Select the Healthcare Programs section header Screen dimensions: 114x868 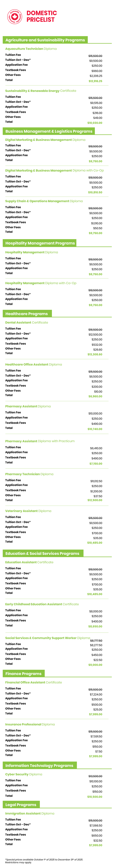tap(27, 314)
